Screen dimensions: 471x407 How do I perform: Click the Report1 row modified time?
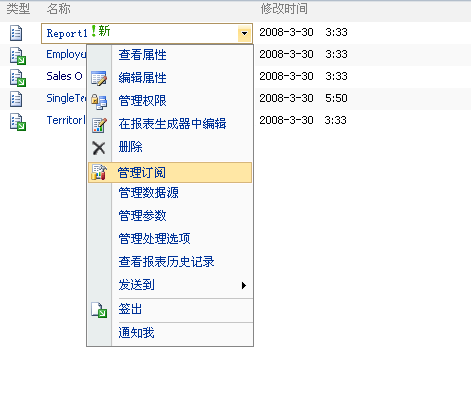click(303, 32)
